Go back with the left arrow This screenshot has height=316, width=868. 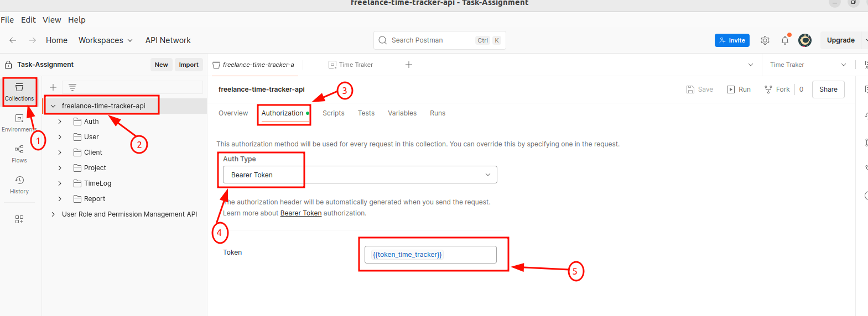click(13, 40)
